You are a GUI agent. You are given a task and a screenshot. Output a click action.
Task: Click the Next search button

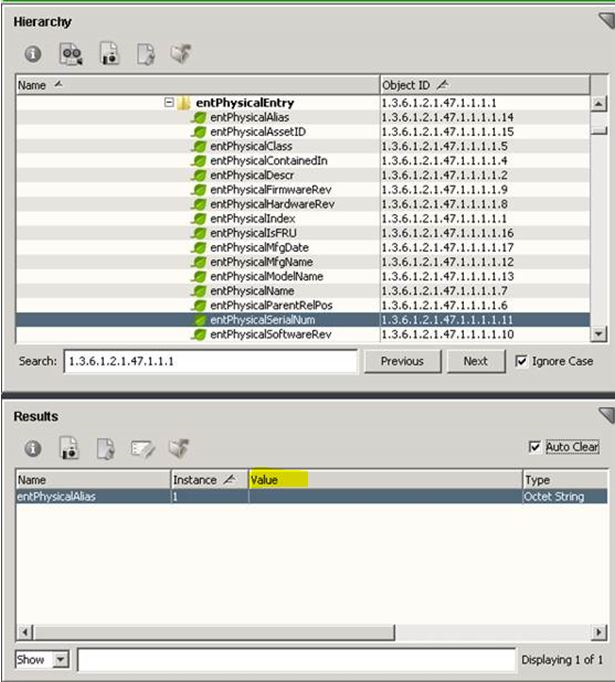coord(476,361)
